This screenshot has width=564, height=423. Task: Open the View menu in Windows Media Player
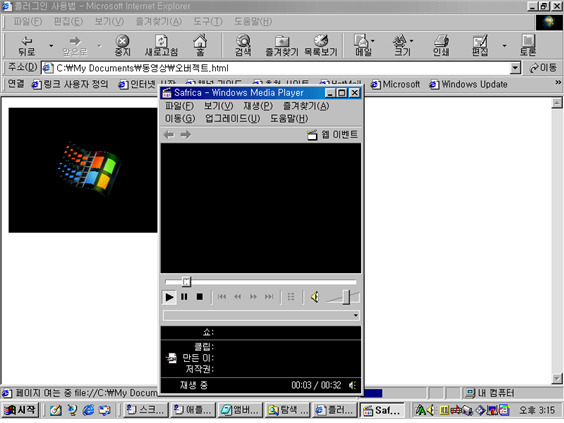click(218, 106)
